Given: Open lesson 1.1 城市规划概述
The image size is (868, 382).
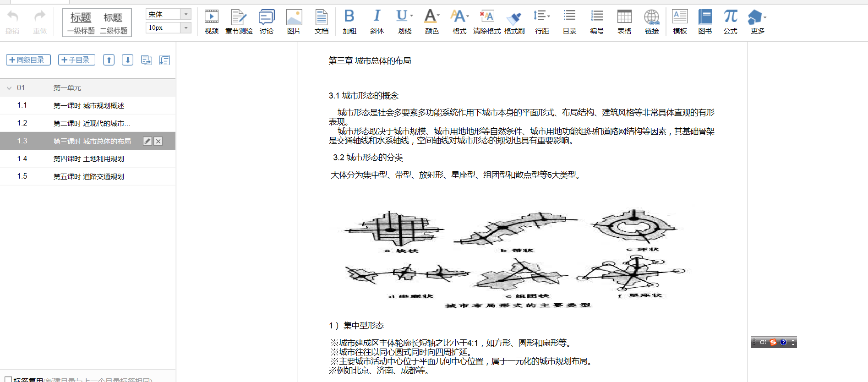Looking at the screenshot, I should point(88,106).
